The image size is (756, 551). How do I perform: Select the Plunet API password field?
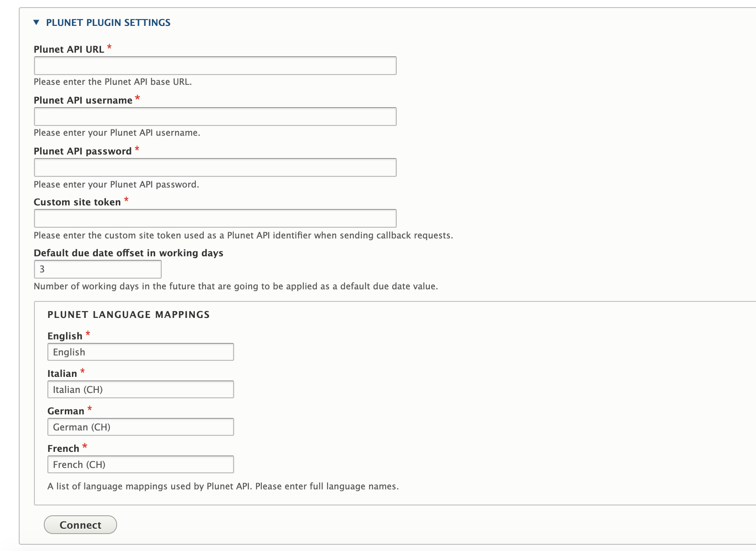click(x=214, y=167)
